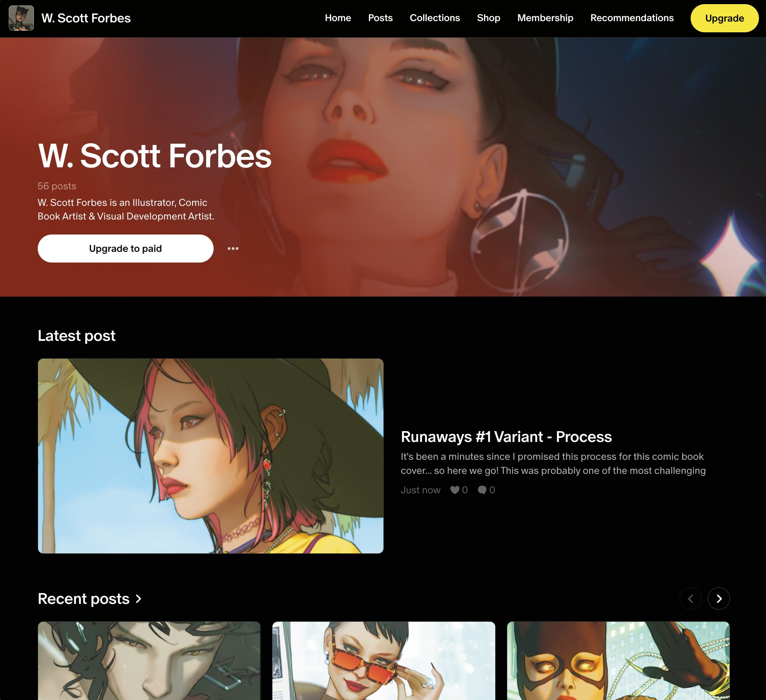This screenshot has height=700, width=766.
Task: Open the latest post thumbnail with green hat
Action: click(x=211, y=456)
